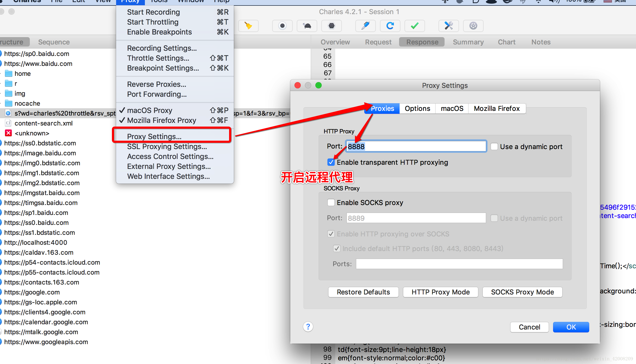Open Access Control Settings… menu item
Image resolution: width=636 pixels, height=364 pixels.
pos(175,156)
